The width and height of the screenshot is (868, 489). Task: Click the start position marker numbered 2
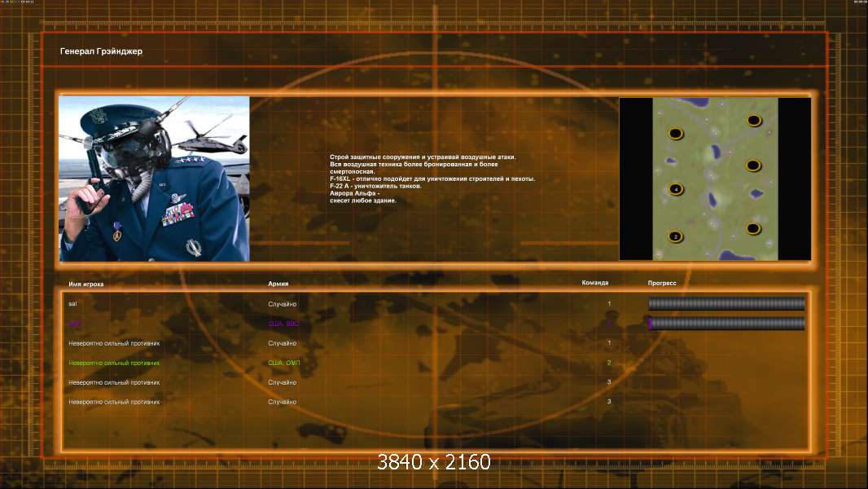tap(675, 236)
